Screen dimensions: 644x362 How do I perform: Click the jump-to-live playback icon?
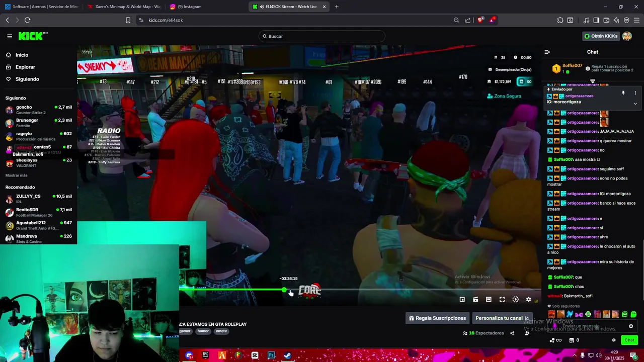click(x=515, y=300)
